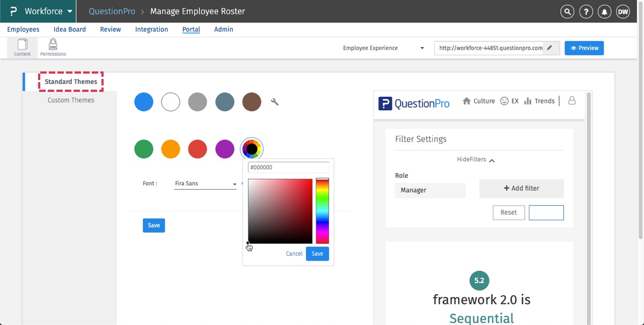Collapse the HideFilters chevron
Viewport: 644px width, 325px height.
pos(492,160)
